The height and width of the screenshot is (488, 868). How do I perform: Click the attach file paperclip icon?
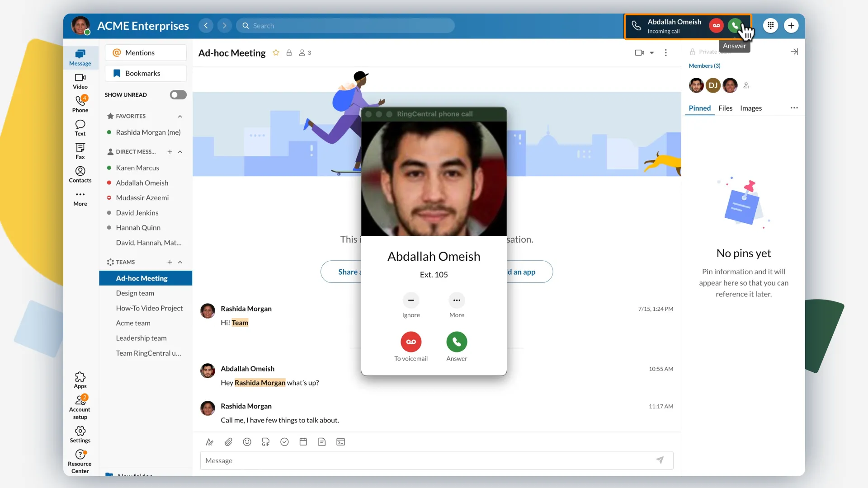click(228, 442)
